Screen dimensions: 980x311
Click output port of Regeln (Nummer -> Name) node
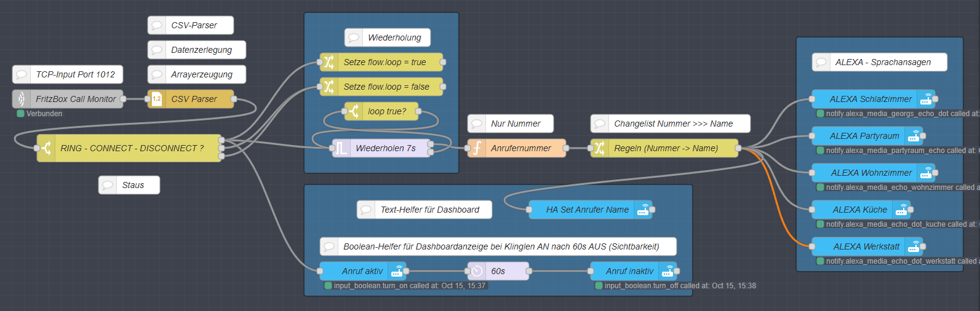point(738,148)
